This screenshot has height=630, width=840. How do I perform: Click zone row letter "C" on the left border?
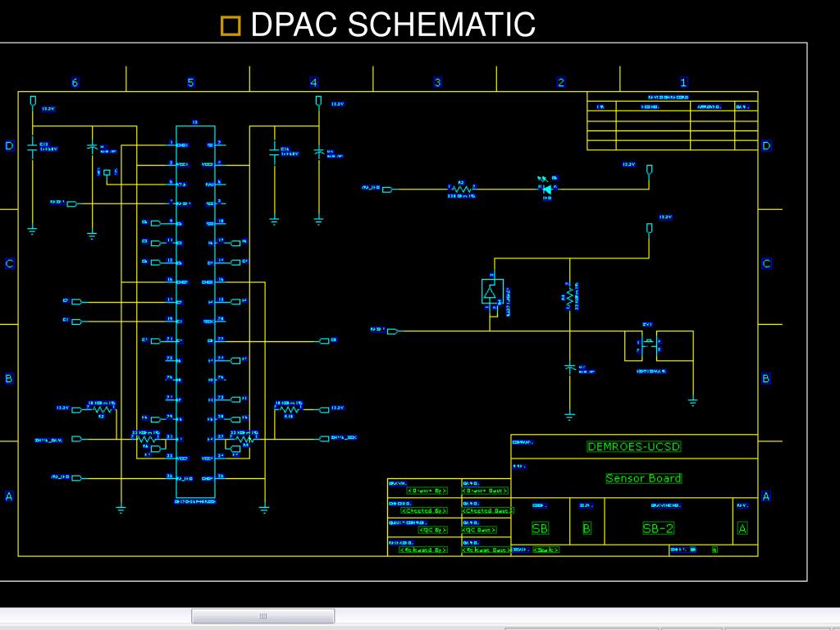[9, 263]
